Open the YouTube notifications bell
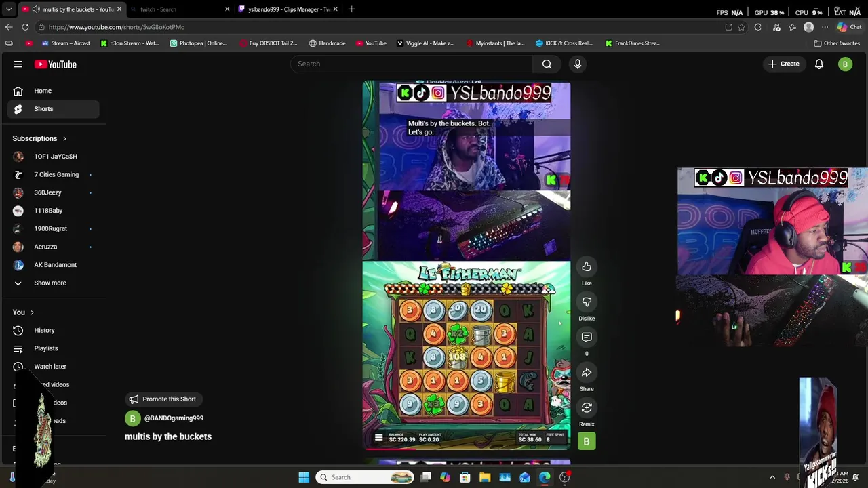868x488 pixels. [819, 64]
